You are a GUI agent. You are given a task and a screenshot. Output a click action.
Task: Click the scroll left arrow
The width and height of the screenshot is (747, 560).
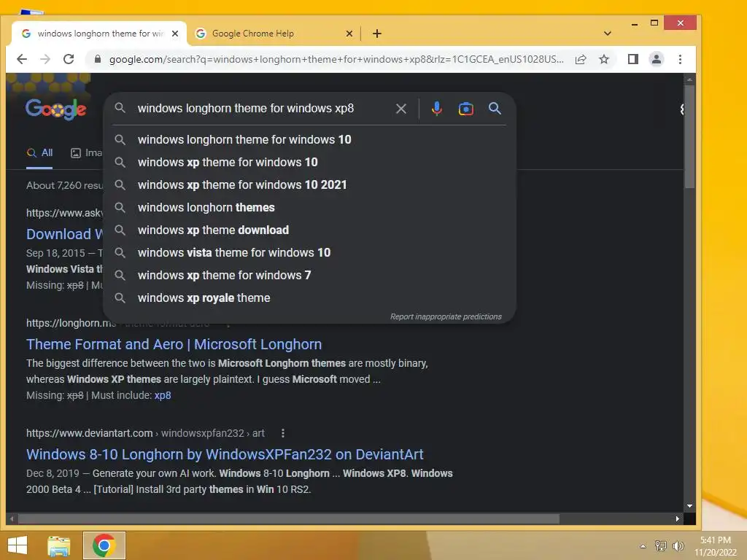click(x=12, y=518)
